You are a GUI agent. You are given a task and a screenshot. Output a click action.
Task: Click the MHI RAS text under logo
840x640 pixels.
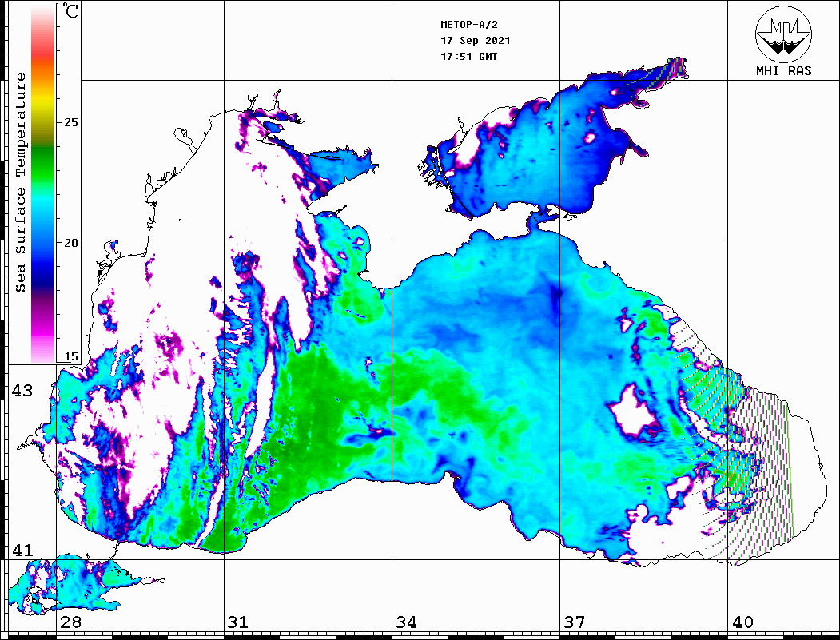783,71
